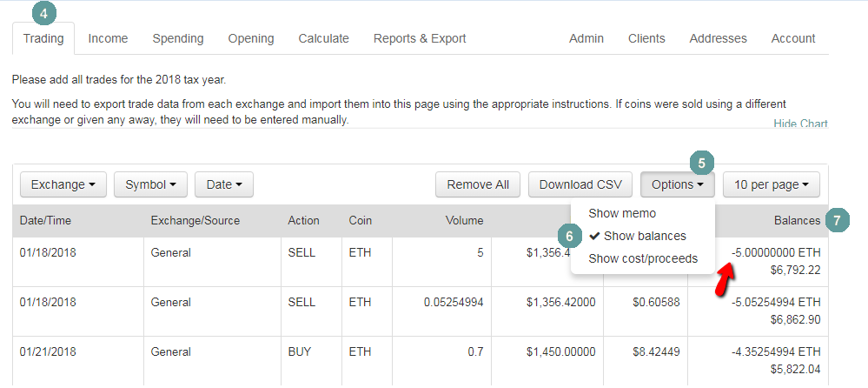Switch to the Income tab
Image resolution: width=868 pixels, height=388 pixels.
tap(108, 38)
